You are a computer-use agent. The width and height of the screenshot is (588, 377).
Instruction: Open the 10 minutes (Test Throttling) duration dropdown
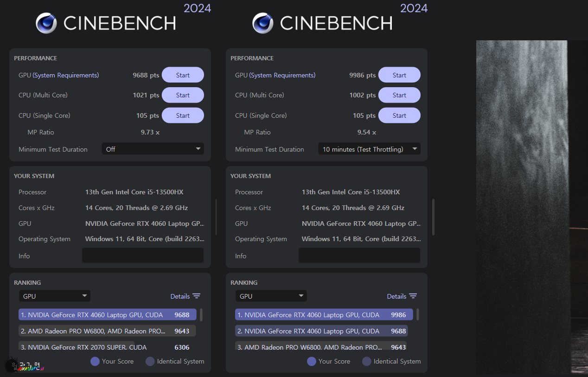369,149
